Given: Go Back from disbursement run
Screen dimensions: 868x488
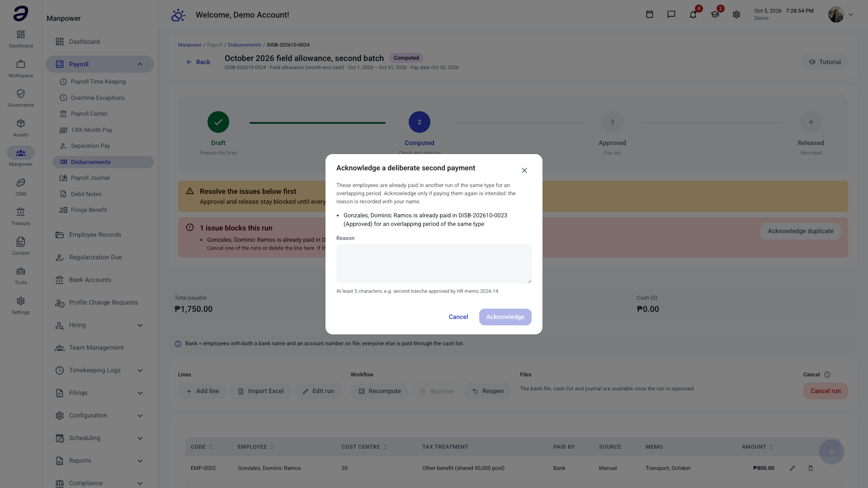Looking at the screenshot, I should [198, 62].
